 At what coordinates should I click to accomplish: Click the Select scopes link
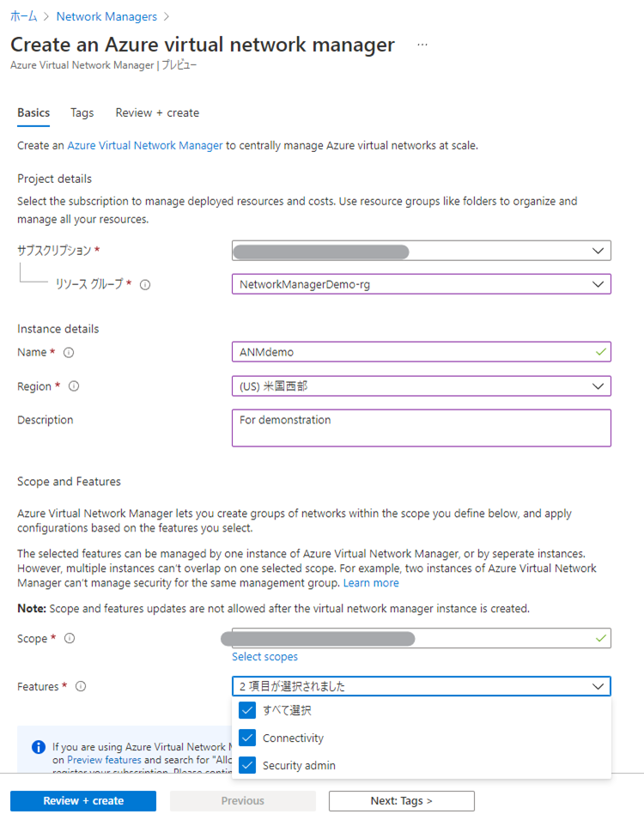click(264, 657)
